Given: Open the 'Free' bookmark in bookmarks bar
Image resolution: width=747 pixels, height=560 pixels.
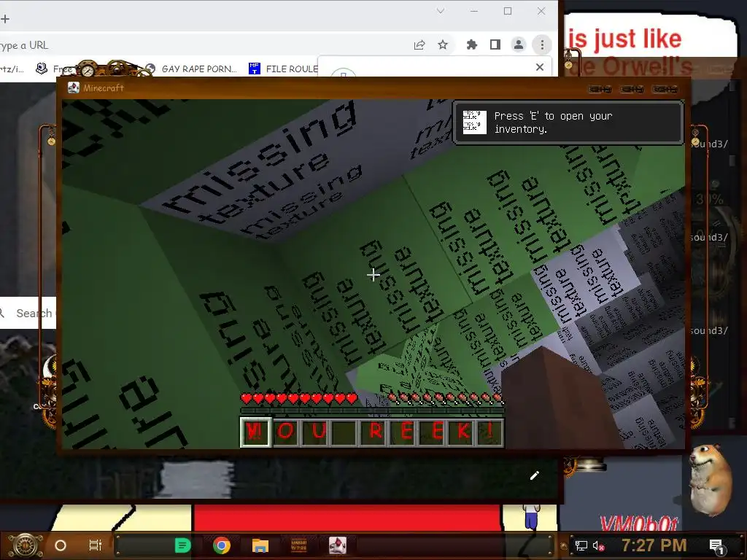Looking at the screenshot, I should [x=53, y=69].
